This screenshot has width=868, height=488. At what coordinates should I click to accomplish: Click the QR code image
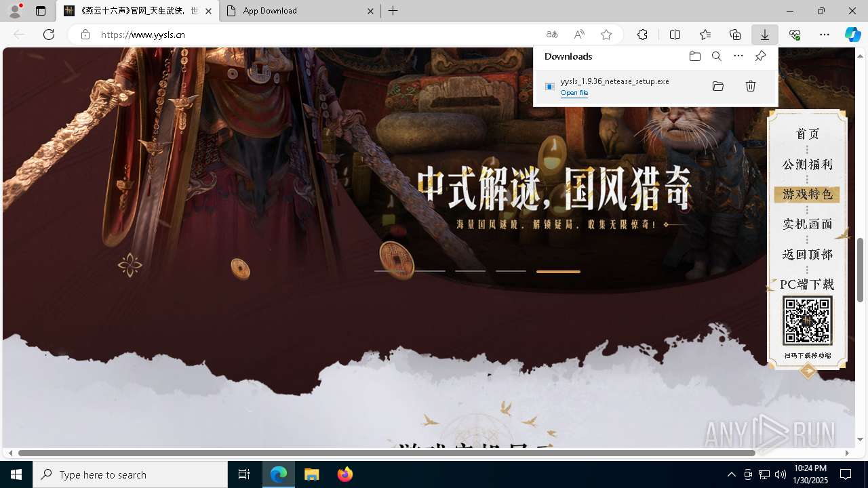[x=808, y=321]
